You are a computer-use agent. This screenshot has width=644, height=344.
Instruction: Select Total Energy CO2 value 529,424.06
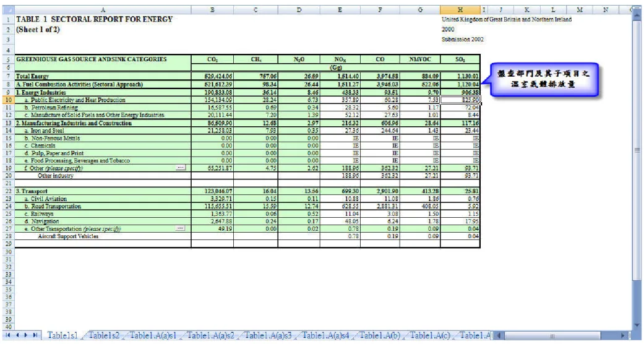(x=212, y=76)
